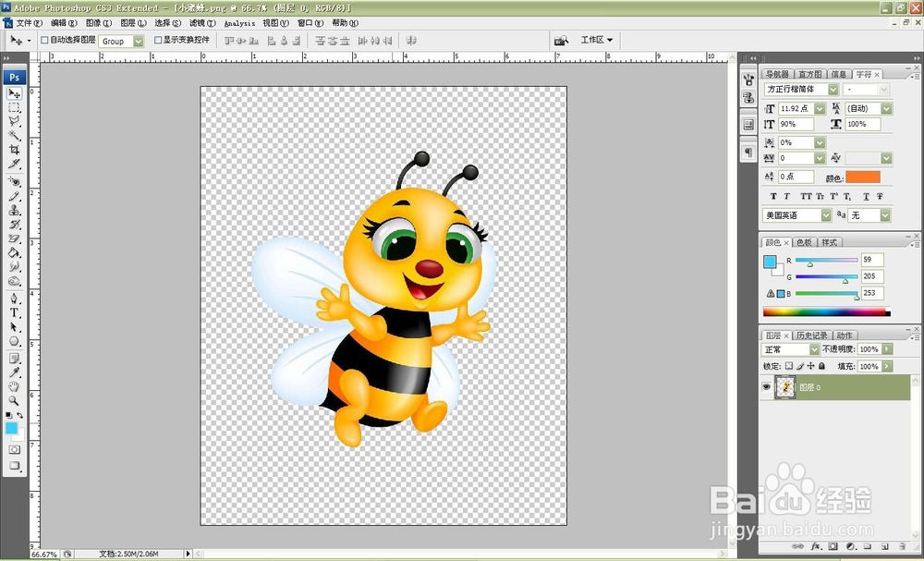Toggle lock image pixels brush icon
This screenshot has width=924, height=561.
pyautogui.click(x=800, y=366)
